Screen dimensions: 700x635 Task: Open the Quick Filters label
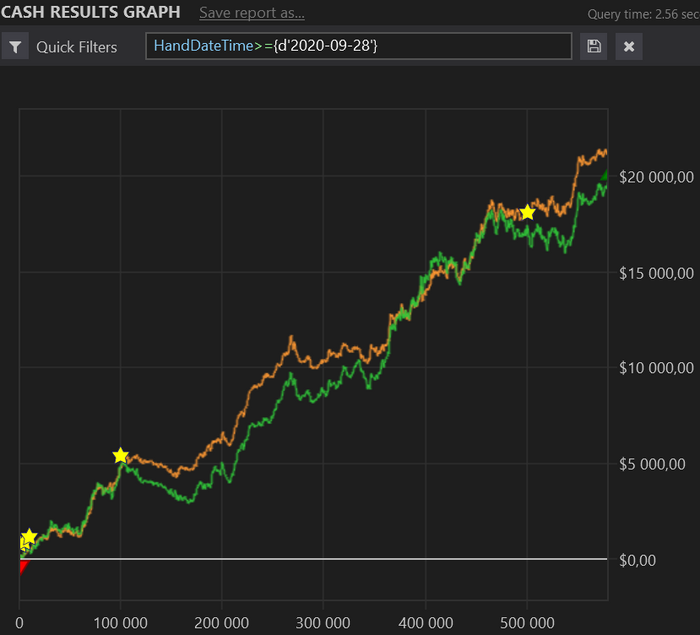click(77, 47)
